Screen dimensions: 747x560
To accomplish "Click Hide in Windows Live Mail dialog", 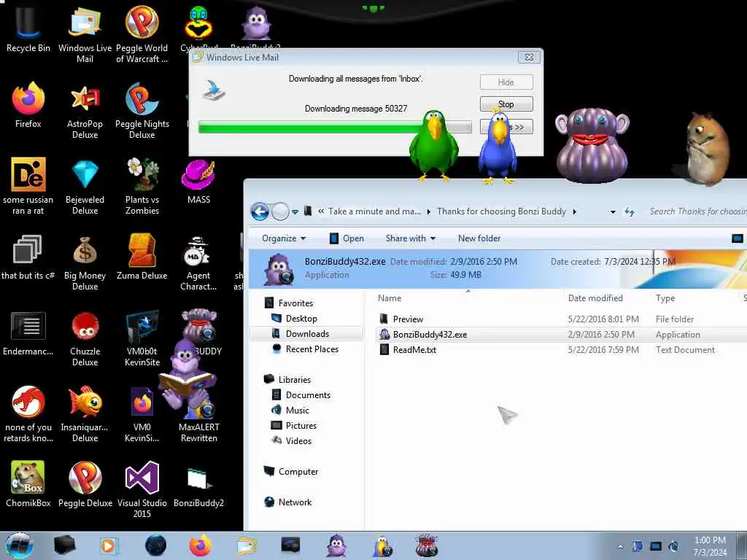I will (x=506, y=82).
